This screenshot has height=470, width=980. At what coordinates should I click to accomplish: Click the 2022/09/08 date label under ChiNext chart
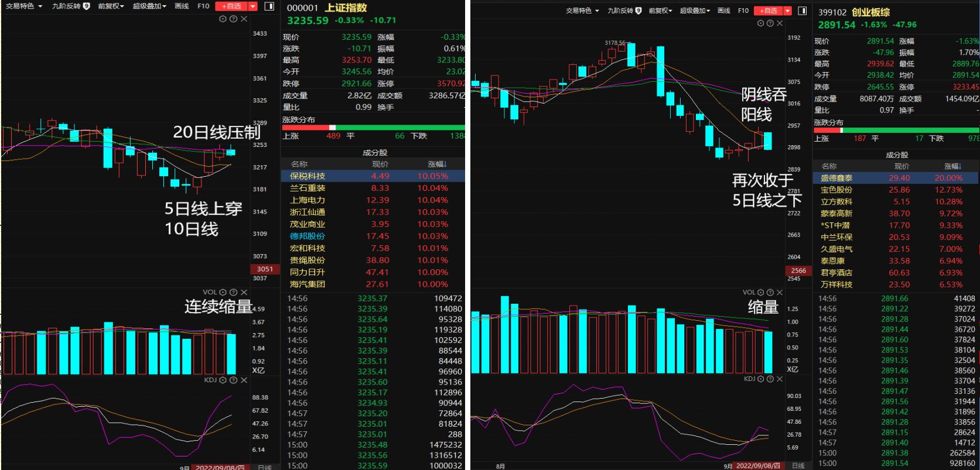(x=758, y=466)
